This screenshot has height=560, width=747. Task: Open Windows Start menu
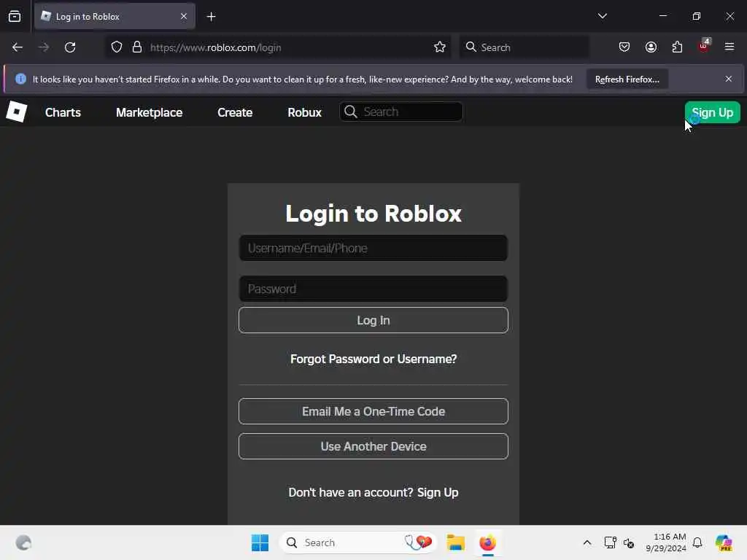tap(260, 542)
